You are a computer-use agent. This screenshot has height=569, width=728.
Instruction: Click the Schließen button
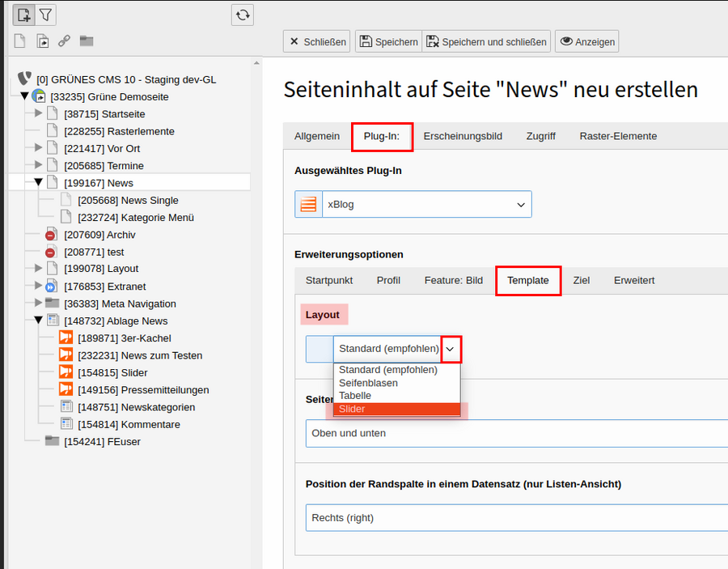click(x=316, y=41)
